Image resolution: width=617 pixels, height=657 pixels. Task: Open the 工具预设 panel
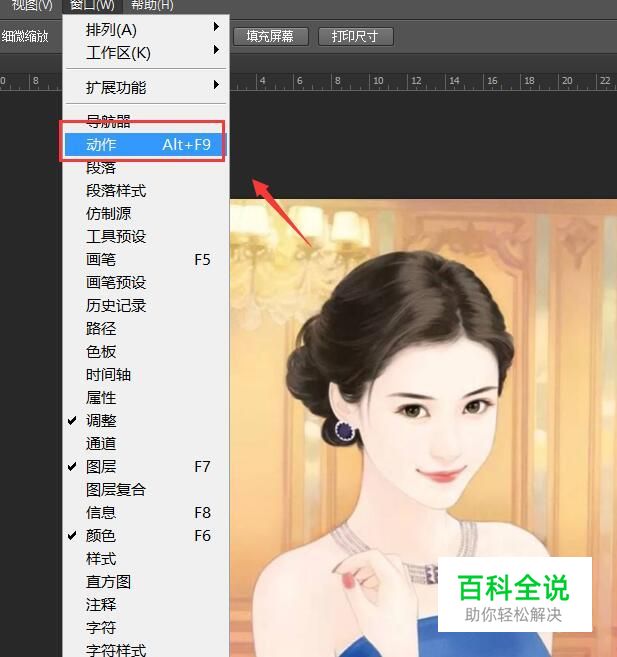[x=146, y=236]
